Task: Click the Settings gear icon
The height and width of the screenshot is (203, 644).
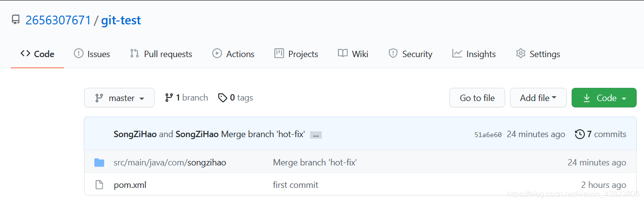Action: (520, 54)
